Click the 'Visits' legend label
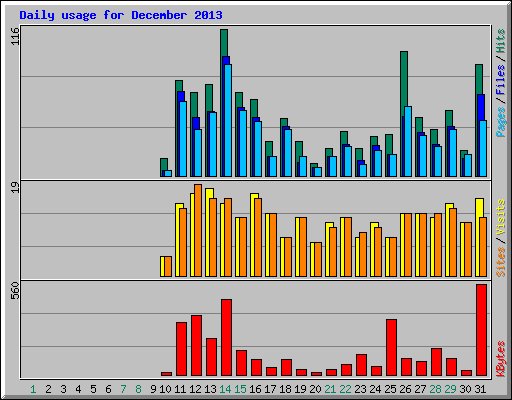The image size is (512, 400). pyautogui.click(x=501, y=217)
